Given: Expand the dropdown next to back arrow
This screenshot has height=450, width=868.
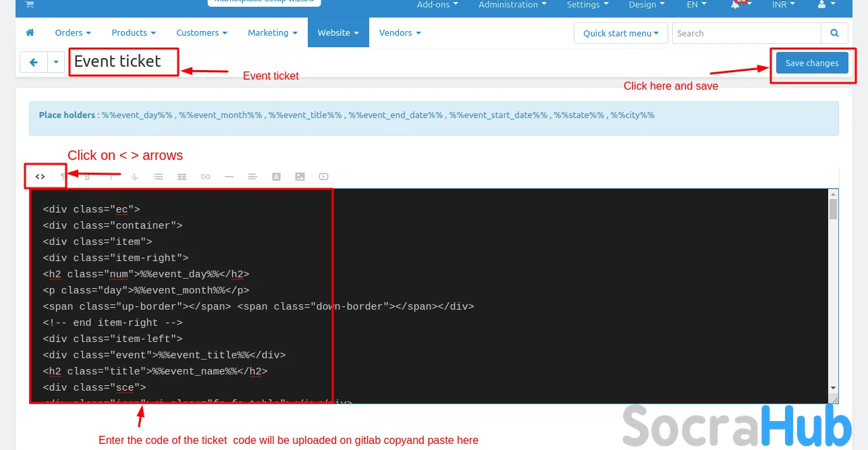Looking at the screenshot, I should click(56, 63).
